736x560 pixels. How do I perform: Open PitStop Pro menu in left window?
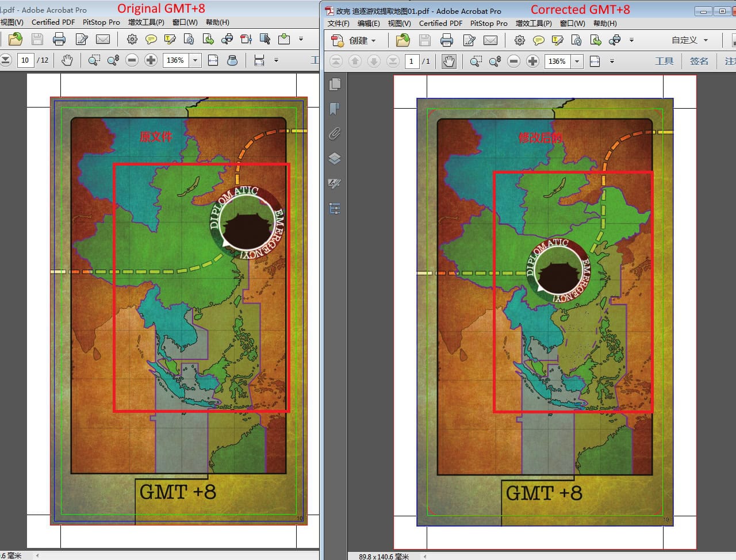point(101,22)
